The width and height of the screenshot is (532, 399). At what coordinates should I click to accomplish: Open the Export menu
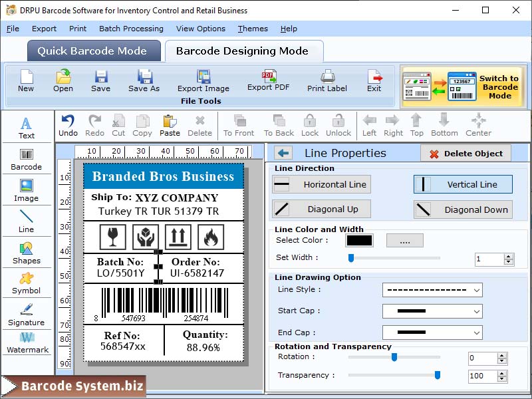(44, 29)
